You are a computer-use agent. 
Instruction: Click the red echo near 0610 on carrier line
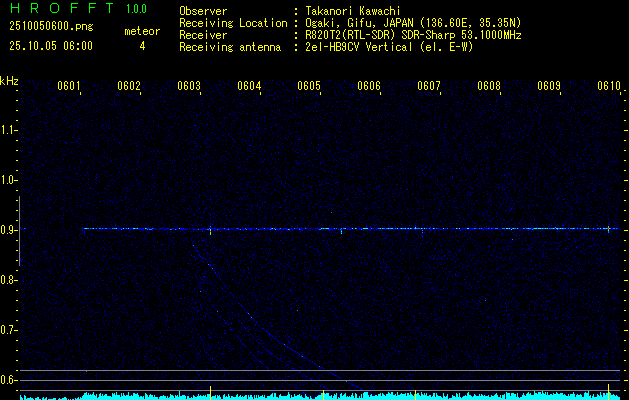(609, 229)
